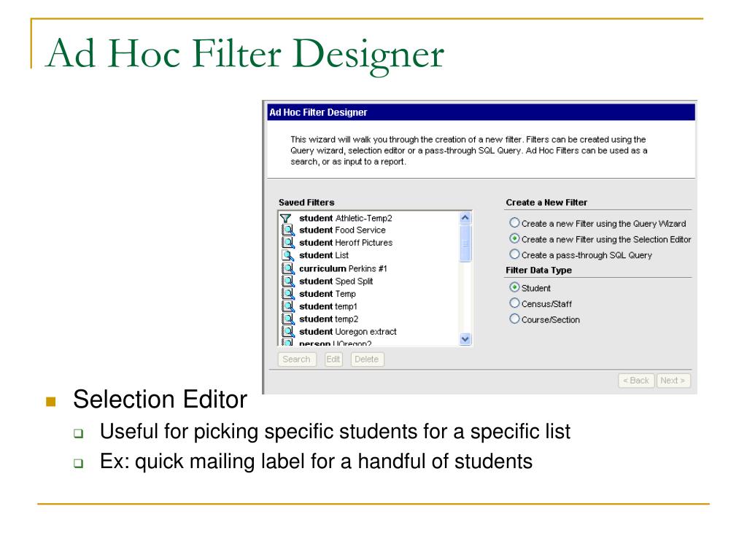Click the icon beside student Sped Split
Viewport: 747px width, 560px height.
(287, 281)
